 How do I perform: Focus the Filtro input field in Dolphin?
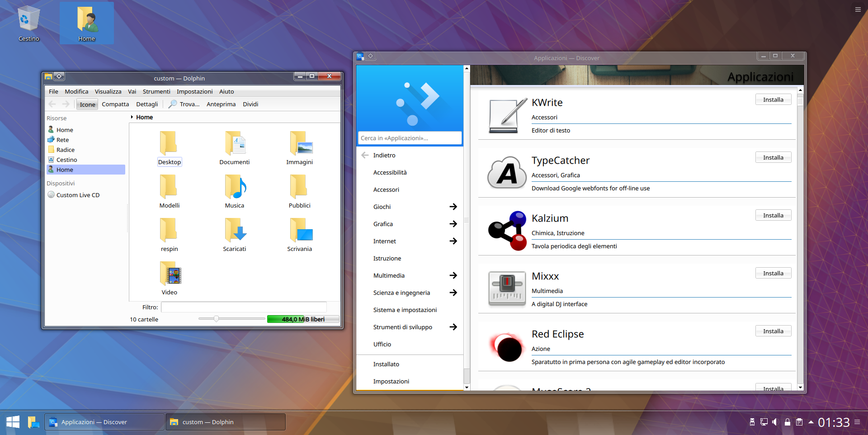point(244,307)
